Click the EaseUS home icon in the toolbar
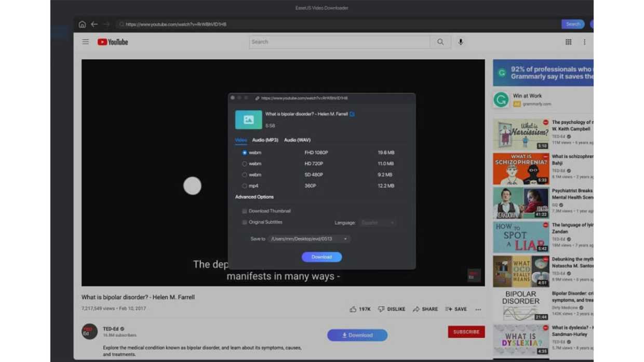This screenshot has height=362, width=644. (82, 24)
